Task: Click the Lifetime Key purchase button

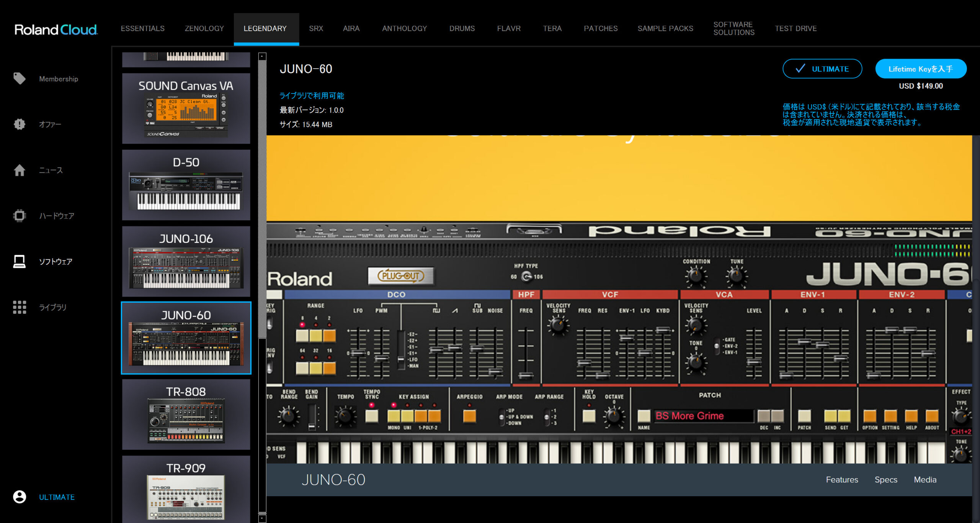Action: (x=920, y=69)
